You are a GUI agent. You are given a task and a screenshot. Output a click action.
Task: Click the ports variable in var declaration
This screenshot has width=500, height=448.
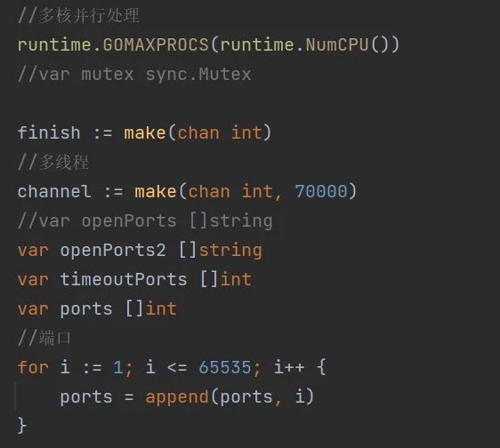tap(86, 309)
